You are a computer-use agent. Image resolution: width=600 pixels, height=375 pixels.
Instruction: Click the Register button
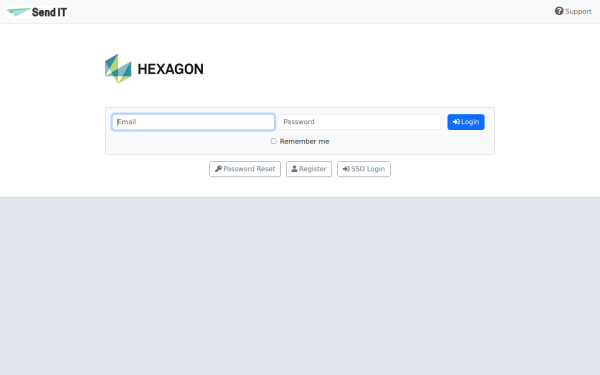pyautogui.click(x=309, y=169)
